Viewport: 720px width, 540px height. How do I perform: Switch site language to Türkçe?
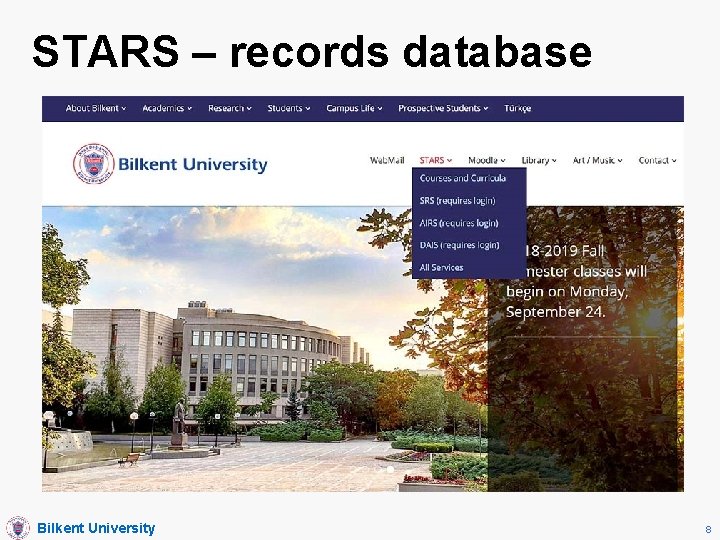click(x=518, y=108)
